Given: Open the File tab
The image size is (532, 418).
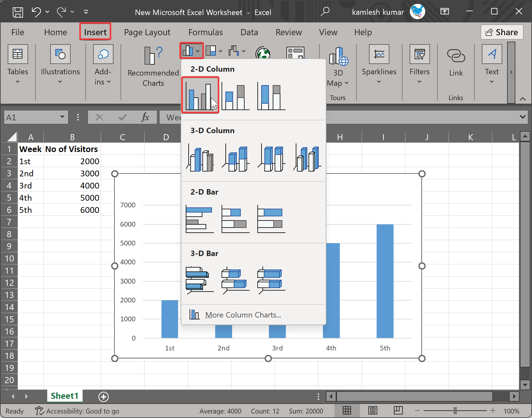Looking at the screenshot, I should (x=18, y=32).
